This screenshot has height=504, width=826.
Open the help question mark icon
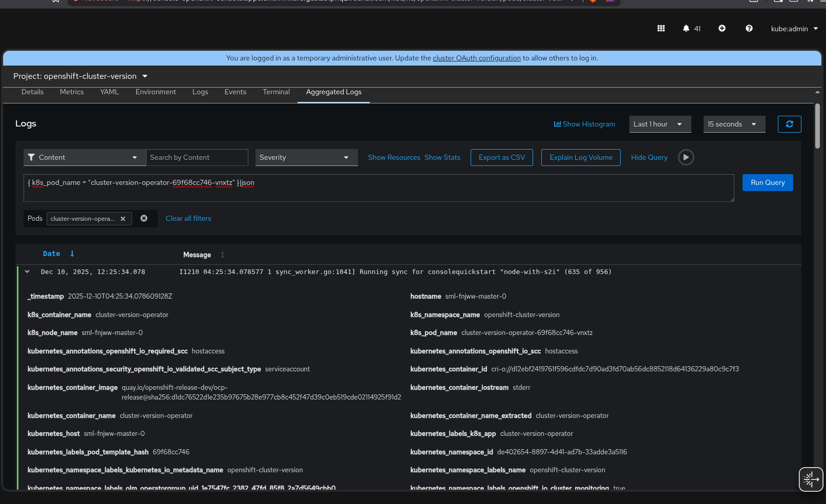tap(749, 29)
